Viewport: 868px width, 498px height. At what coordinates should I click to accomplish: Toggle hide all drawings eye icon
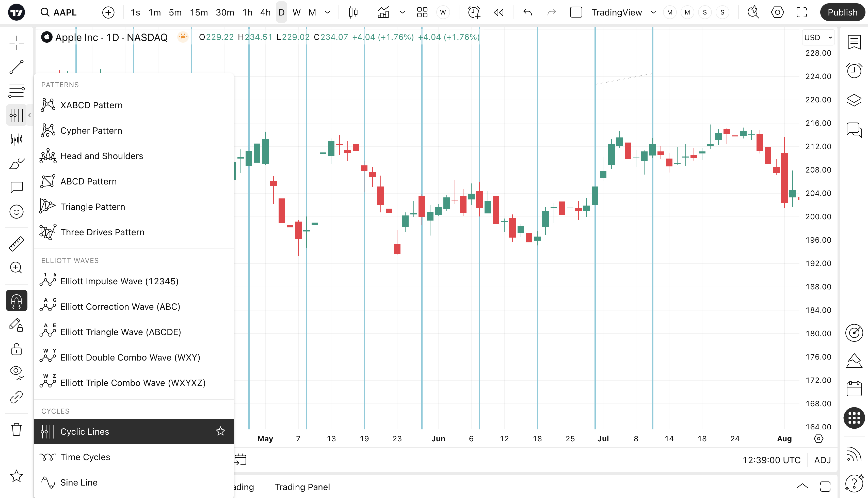(17, 372)
